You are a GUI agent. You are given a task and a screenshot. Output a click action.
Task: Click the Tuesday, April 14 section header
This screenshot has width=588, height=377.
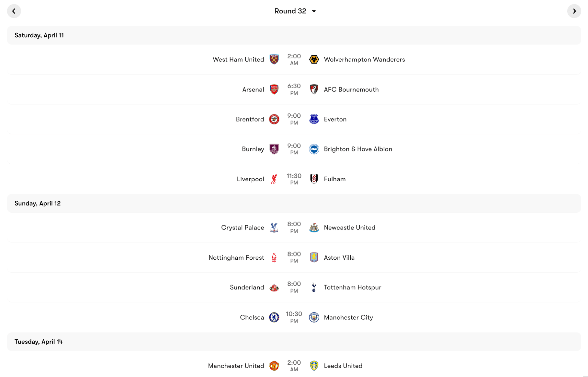click(39, 341)
